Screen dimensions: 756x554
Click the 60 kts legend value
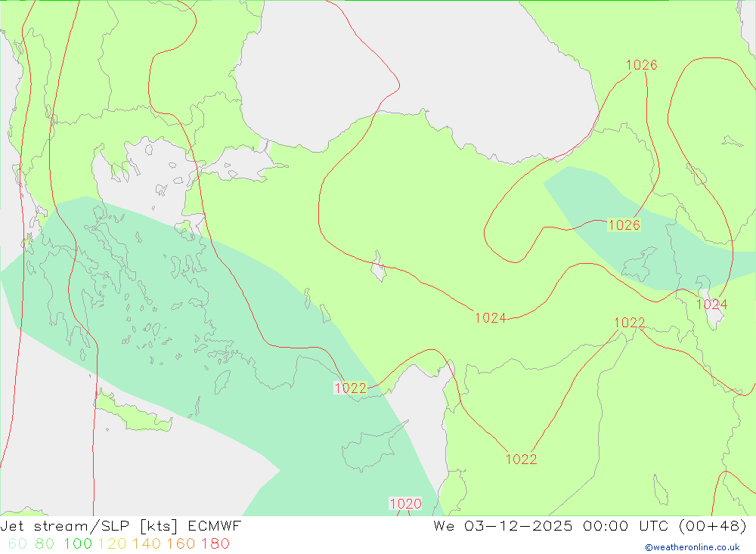click(17, 543)
